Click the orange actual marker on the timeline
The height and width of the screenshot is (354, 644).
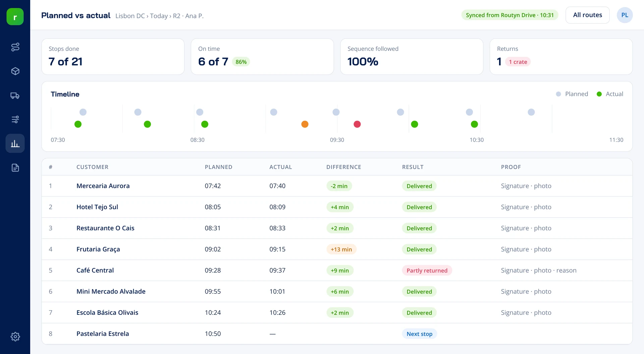pos(305,124)
